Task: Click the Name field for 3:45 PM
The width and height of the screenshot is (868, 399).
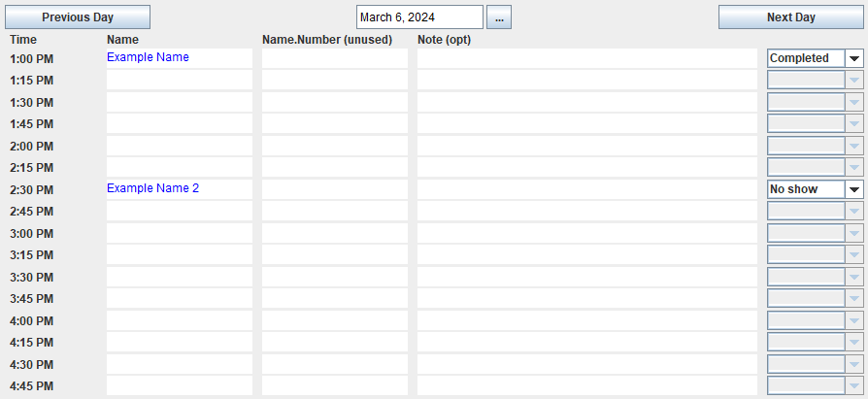Action: click(x=180, y=298)
